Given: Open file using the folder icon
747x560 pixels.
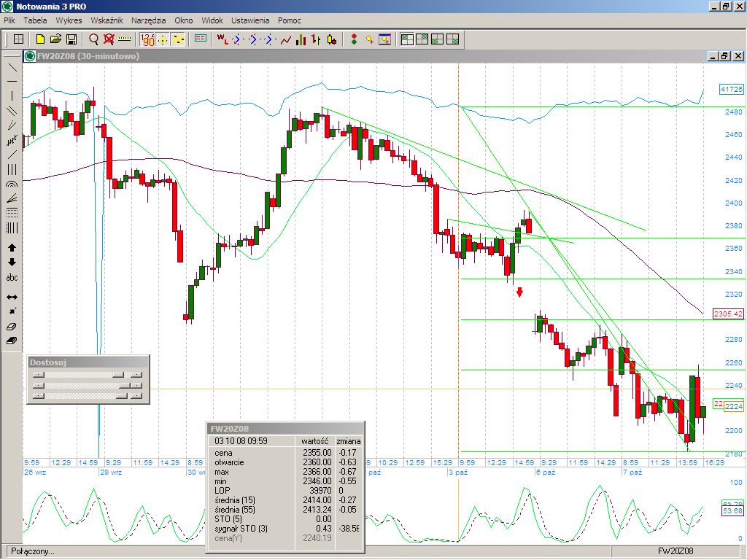Looking at the screenshot, I should pyautogui.click(x=55, y=39).
